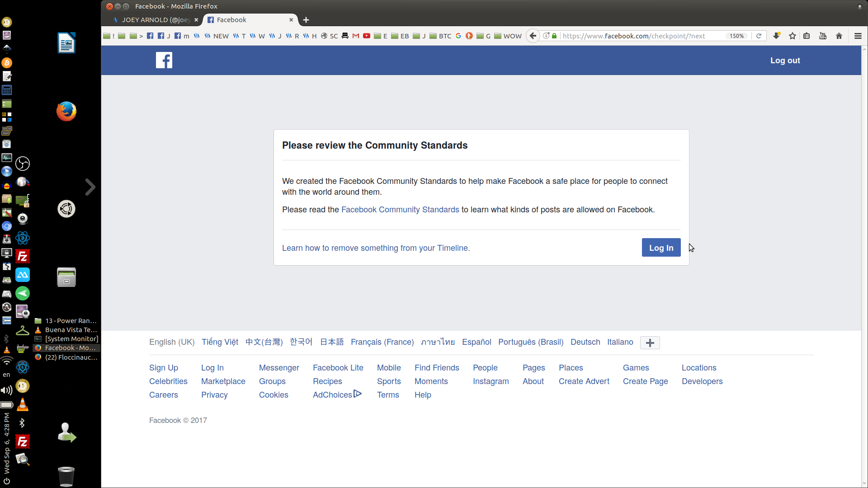Expand the EB bookmarks folder

[400, 36]
